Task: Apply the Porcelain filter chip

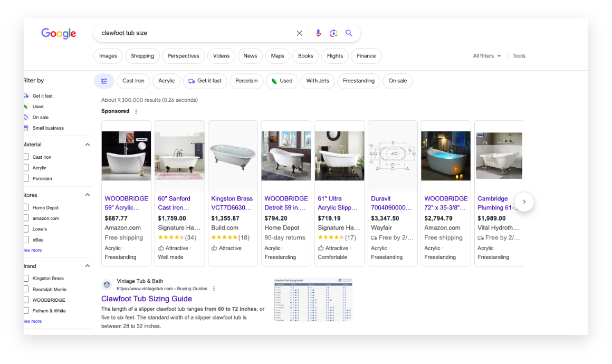Action: tap(246, 81)
